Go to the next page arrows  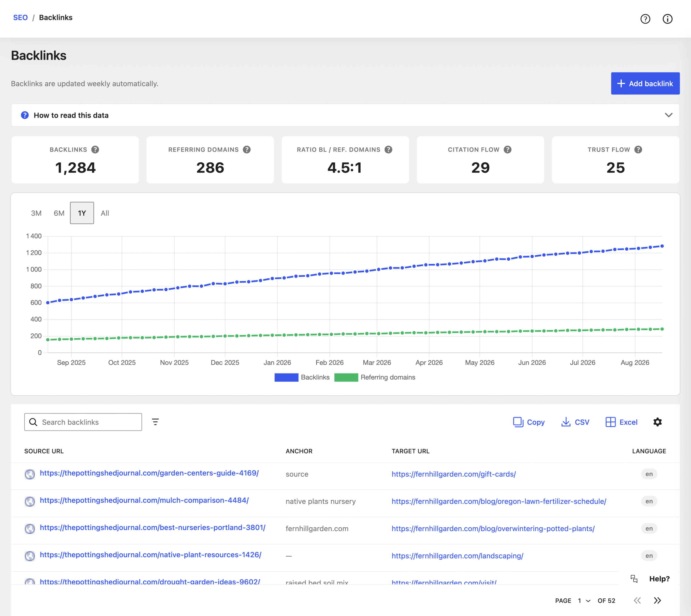[x=657, y=600]
